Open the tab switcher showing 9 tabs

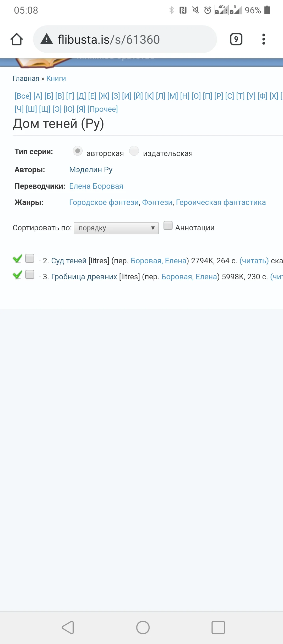pos(236,39)
